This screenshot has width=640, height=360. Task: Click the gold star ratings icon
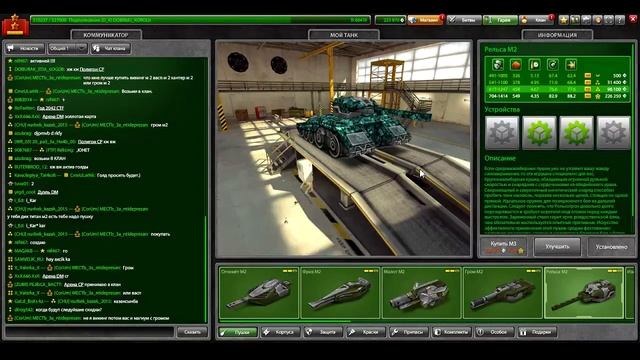click(x=564, y=20)
